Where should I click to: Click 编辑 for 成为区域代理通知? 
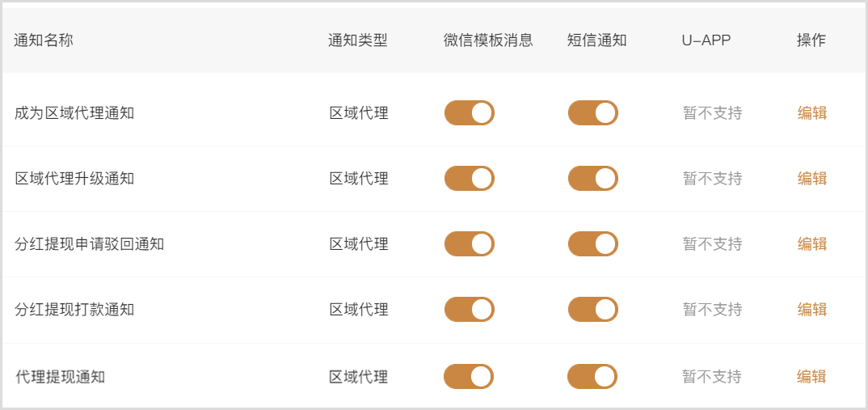coord(811,113)
